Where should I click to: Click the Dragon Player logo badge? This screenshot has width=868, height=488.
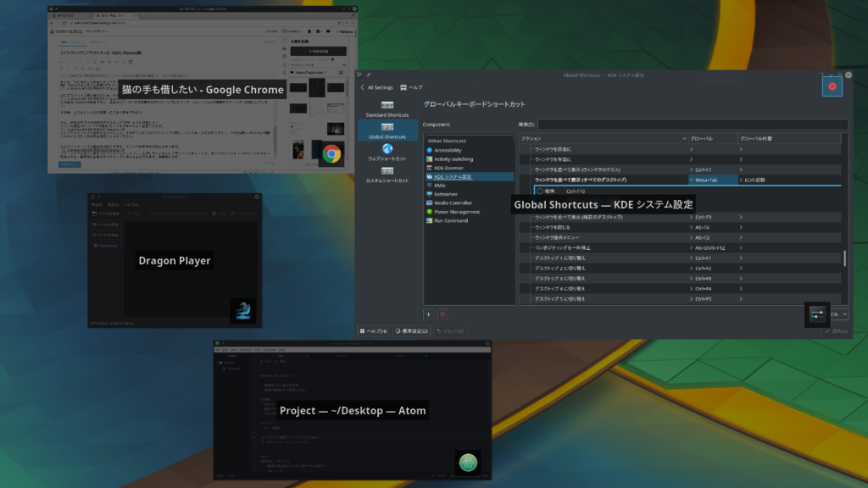pyautogui.click(x=243, y=310)
